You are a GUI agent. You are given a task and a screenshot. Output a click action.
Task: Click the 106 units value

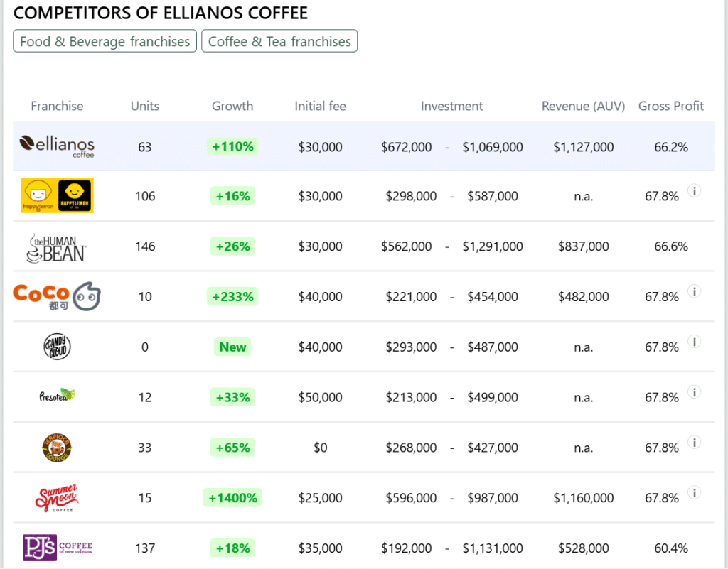tap(145, 196)
